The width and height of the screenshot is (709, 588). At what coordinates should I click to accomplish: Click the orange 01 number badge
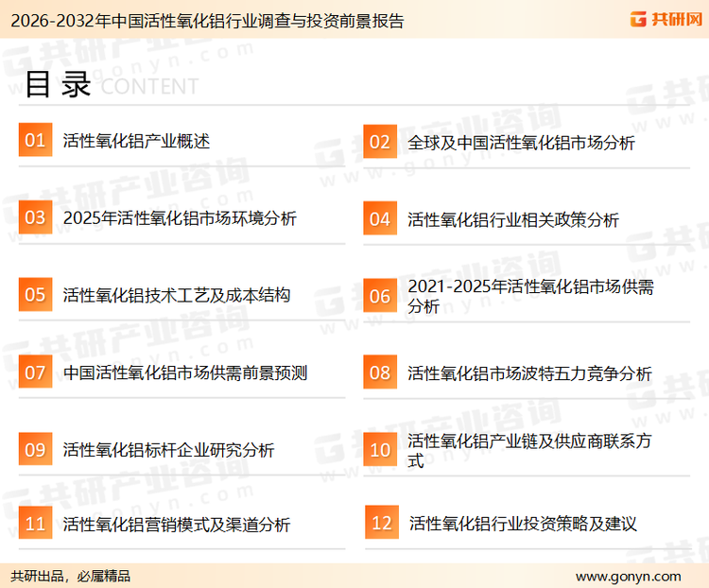[35, 140]
